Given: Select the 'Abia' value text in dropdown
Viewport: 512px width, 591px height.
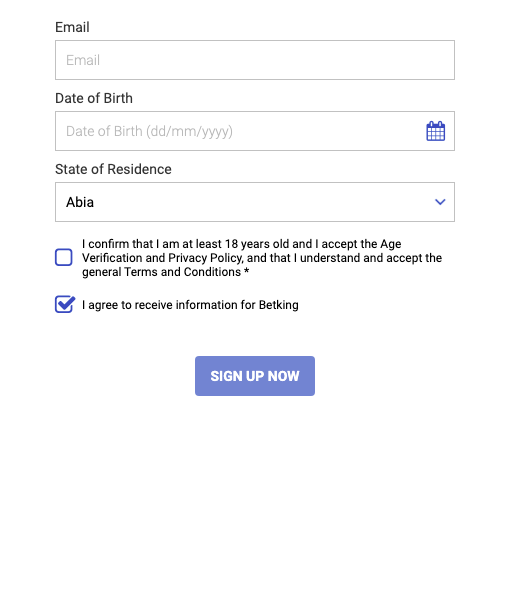Looking at the screenshot, I should pyautogui.click(x=80, y=202).
